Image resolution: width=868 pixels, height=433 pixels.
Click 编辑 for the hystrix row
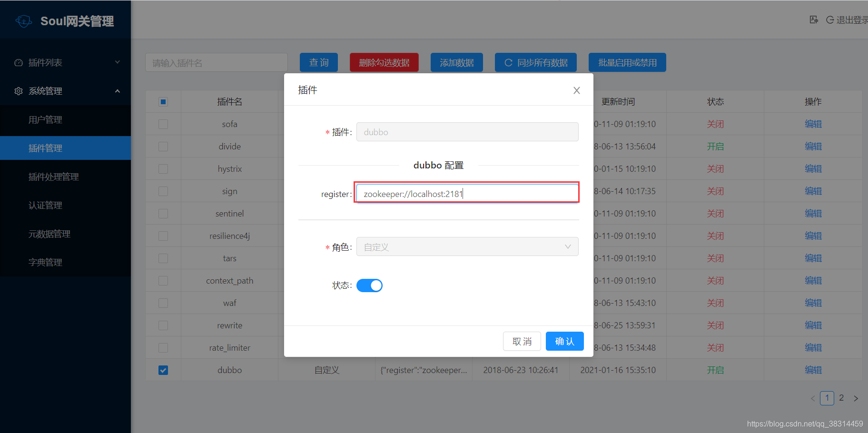[x=813, y=169]
